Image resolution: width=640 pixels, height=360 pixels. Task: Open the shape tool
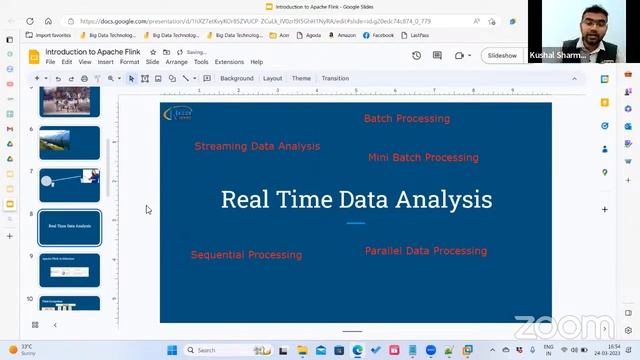172,78
